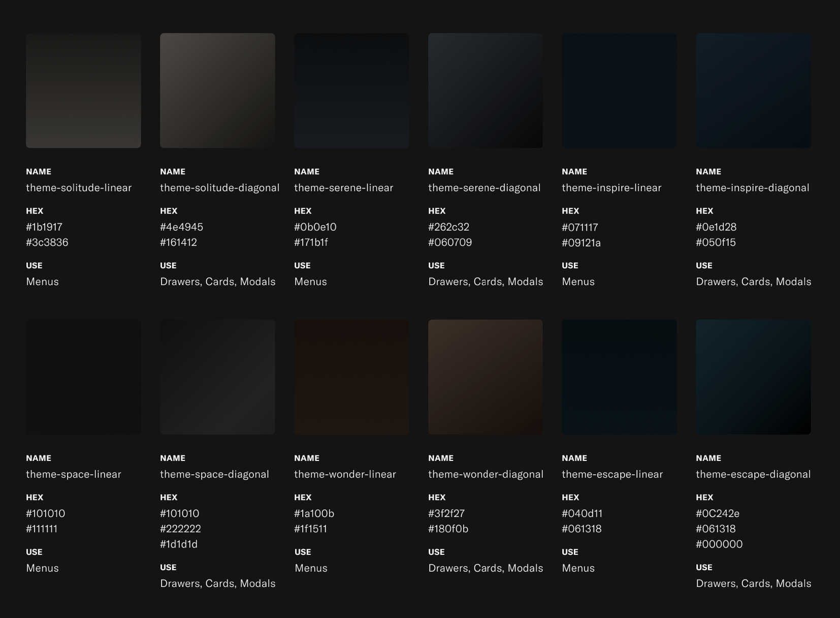Click hex value #1a100b

coord(314,513)
